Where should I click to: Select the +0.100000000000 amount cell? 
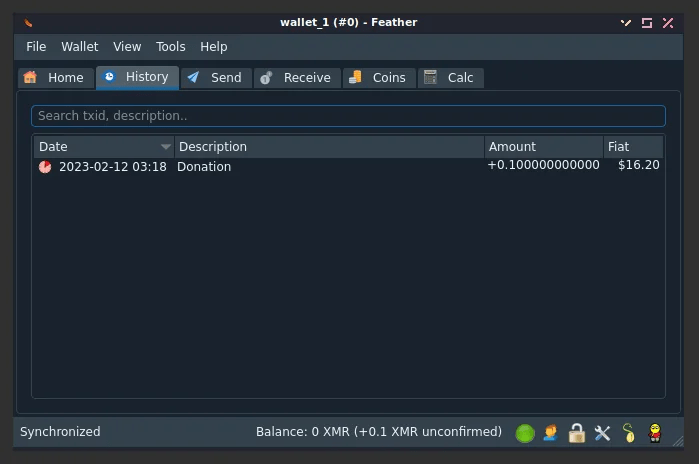[x=543, y=165]
